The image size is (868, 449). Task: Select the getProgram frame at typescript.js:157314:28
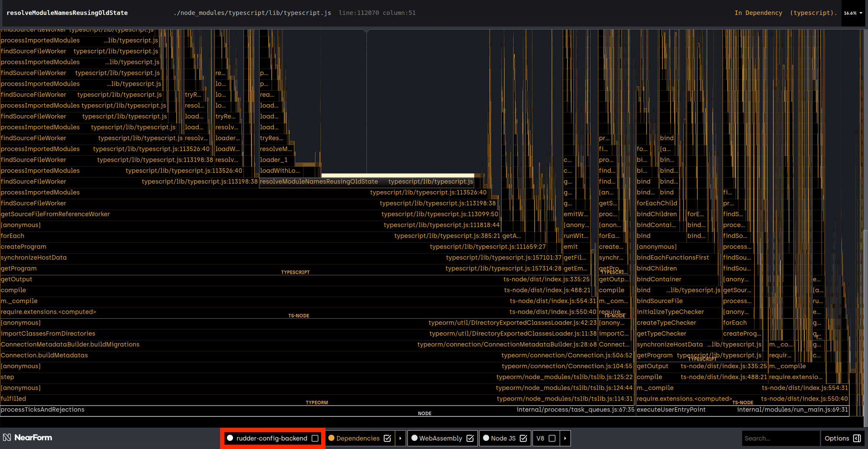281,268
